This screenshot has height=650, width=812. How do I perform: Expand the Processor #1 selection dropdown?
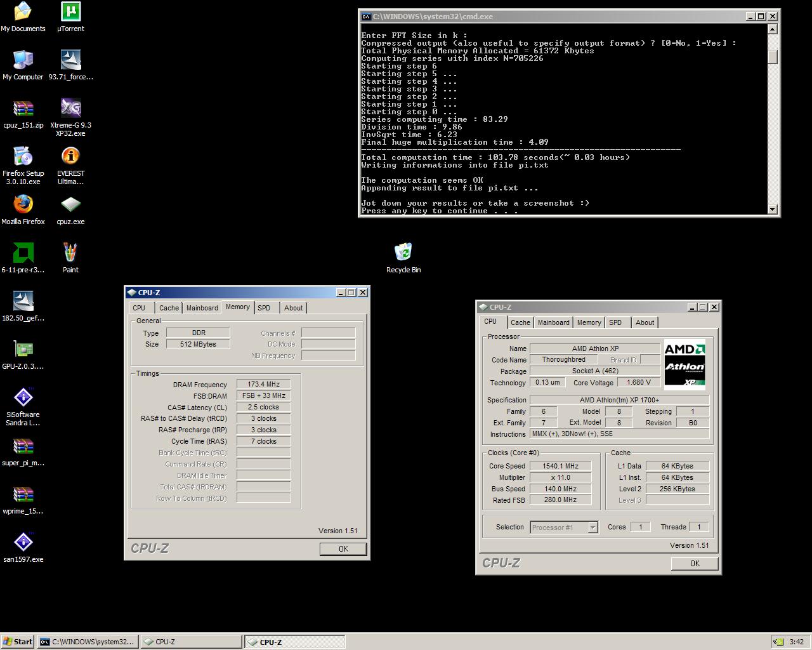(593, 527)
